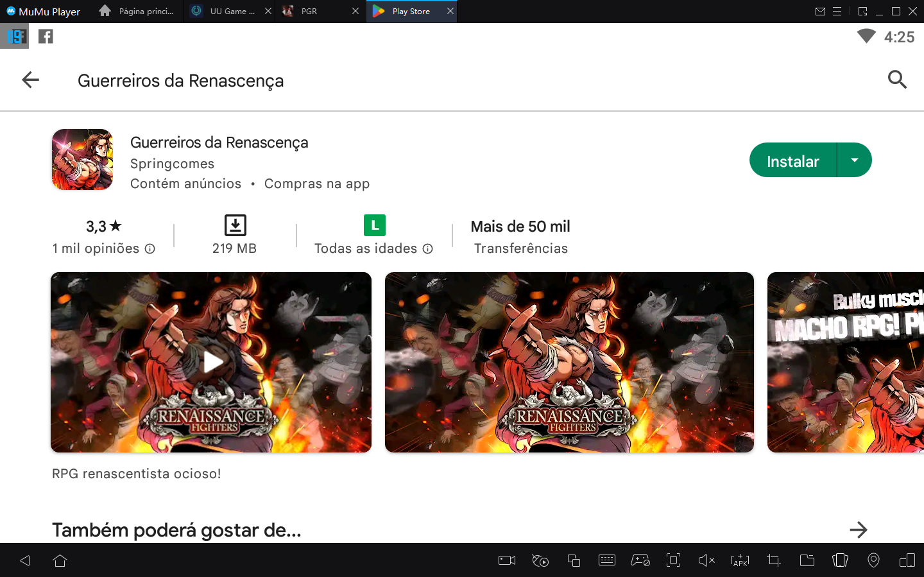Open the crop tool icon in bottom bar
Image resolution: width=924 pixels, height=577 pixels.
(774, 560)
